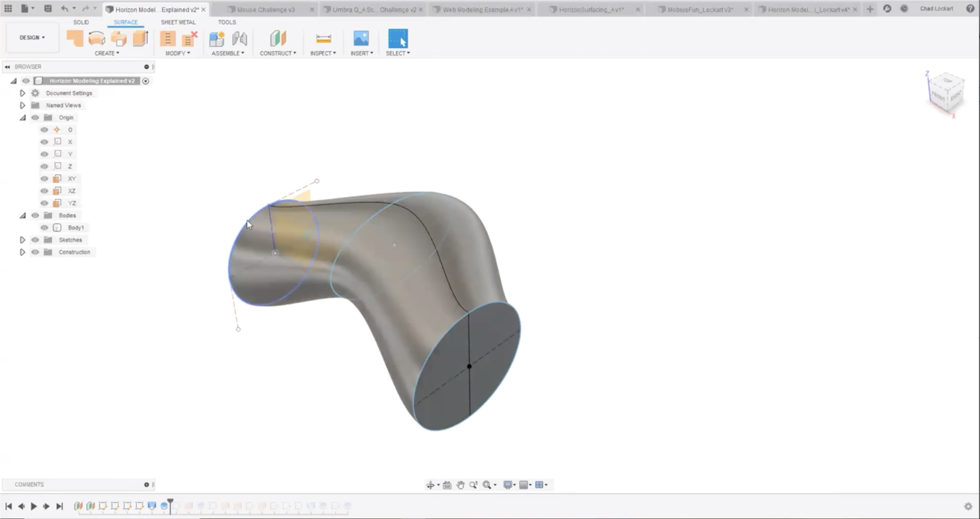Expand the Named Views node
Screen dimensions: 980x519
point(22,106)
